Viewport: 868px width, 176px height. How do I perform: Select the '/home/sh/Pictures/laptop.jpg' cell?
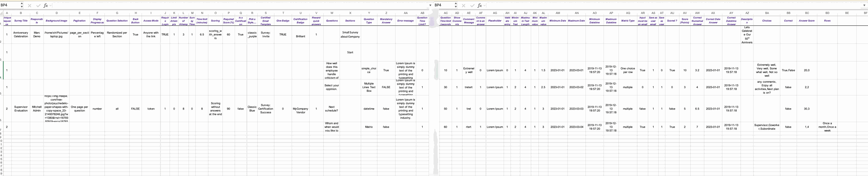tap(57, 34)
